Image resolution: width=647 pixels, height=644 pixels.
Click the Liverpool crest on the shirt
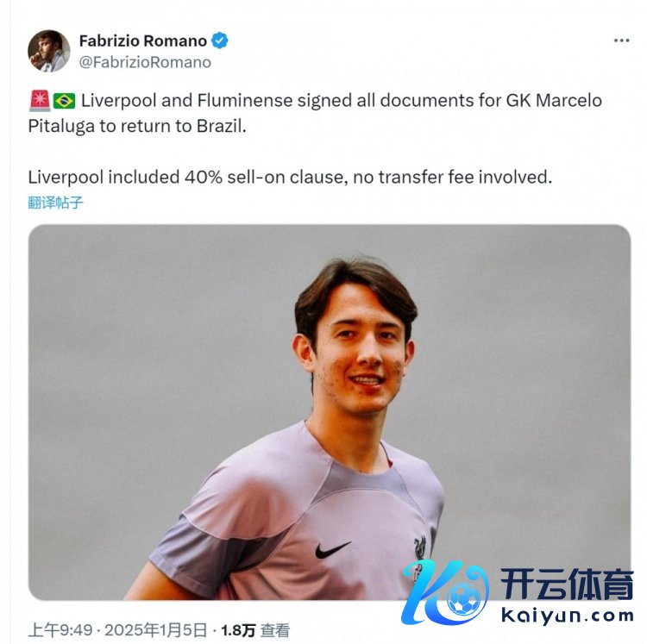[420, 547]
